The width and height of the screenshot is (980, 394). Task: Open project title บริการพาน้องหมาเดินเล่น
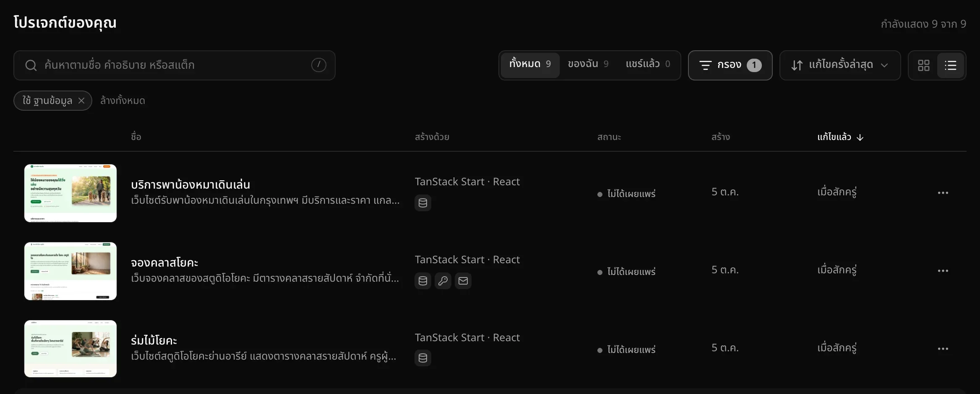[x=190, y=184]
